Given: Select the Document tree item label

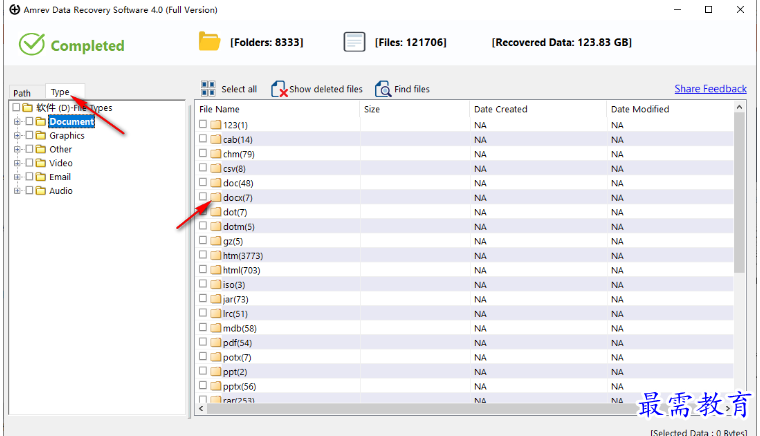Looking at the screenshot, I should coord(72,122).
